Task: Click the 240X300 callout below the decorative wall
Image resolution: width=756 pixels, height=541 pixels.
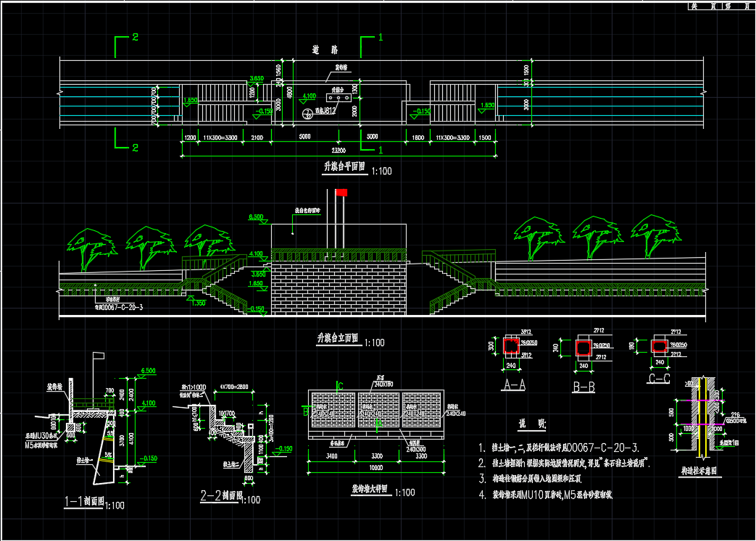Action: click(415, 450)
